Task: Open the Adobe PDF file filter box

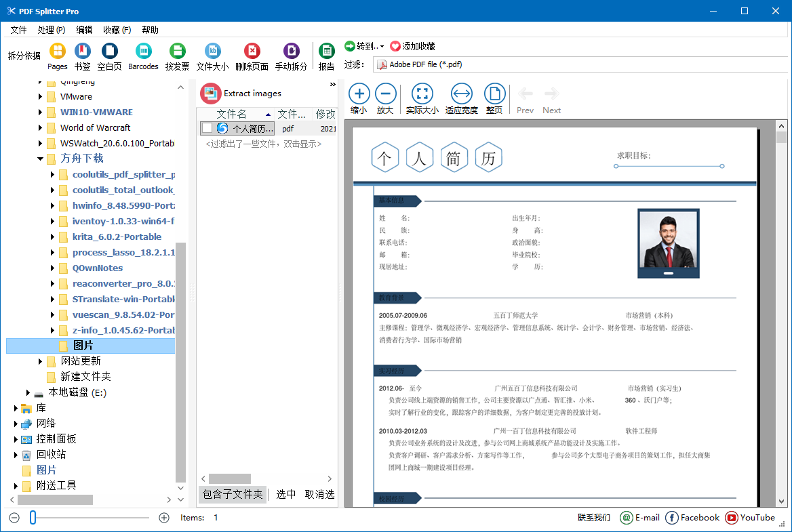Action: pos(580,64)
